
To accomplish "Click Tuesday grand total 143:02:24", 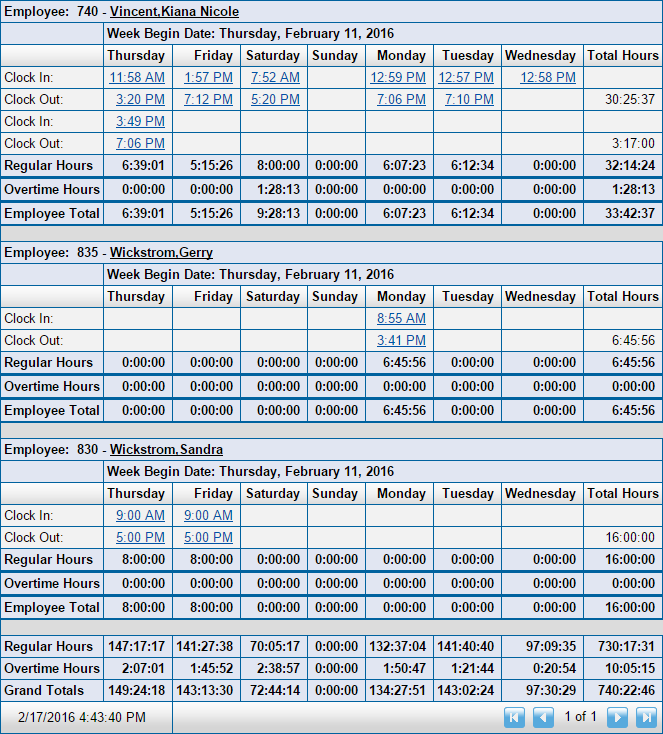I will (465, 691).
